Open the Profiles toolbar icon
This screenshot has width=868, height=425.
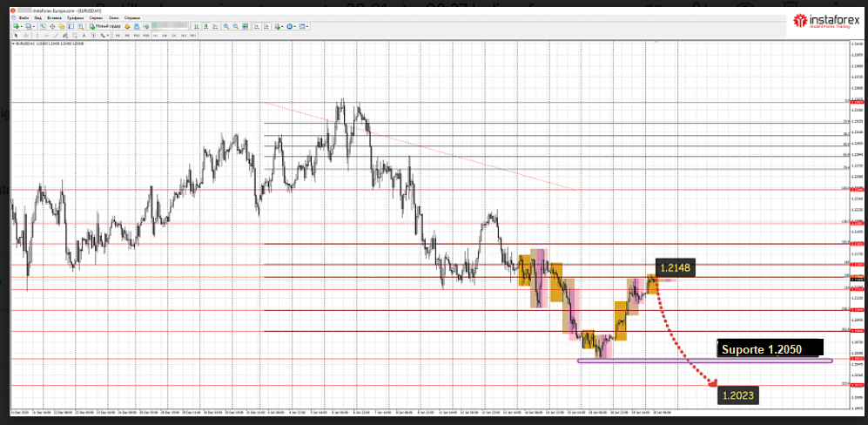click(28, 27)
